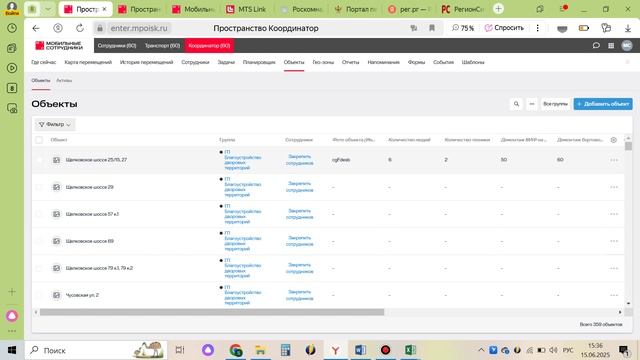
Task: Tick checkbox for Щелковское шоссе 69
Action: [39, 241]
